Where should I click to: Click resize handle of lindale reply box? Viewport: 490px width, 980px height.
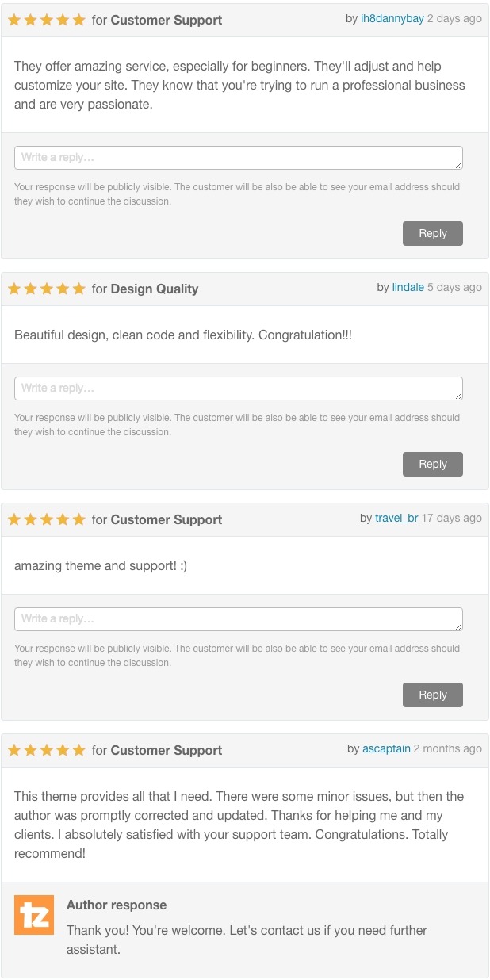click(x=459, y=396)
